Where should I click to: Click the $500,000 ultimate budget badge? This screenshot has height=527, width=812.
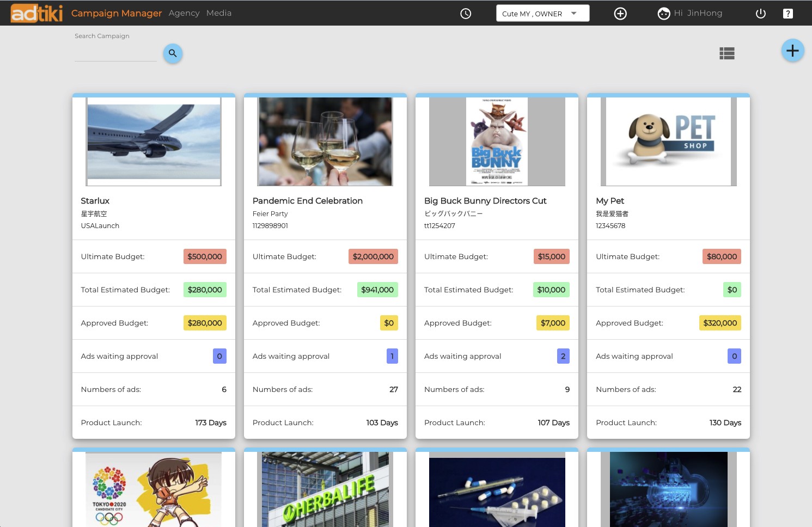205,256
